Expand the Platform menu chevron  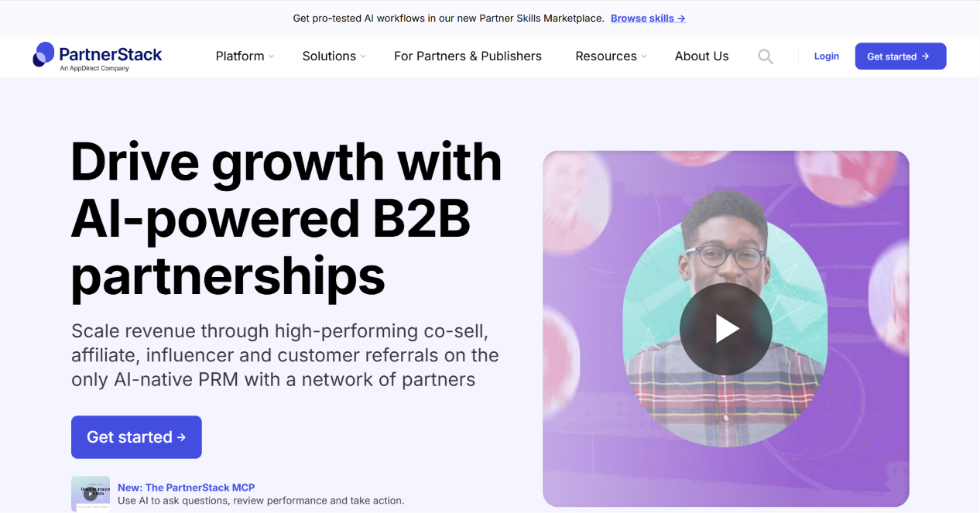[x=272, y=56]
